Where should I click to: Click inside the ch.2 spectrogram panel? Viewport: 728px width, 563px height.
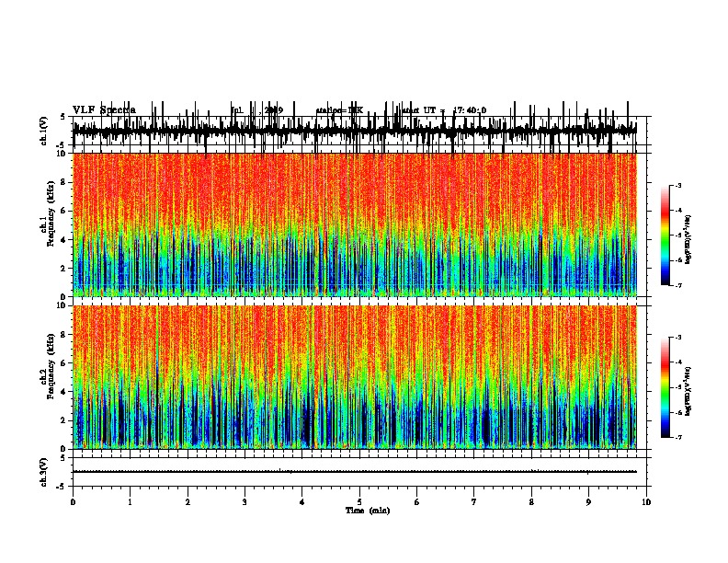pyautogui.click(x=355, y=377)
